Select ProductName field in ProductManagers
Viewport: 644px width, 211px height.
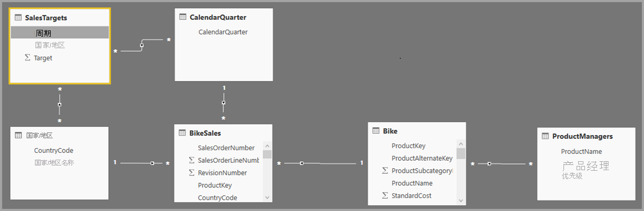[x=581, y=151]
